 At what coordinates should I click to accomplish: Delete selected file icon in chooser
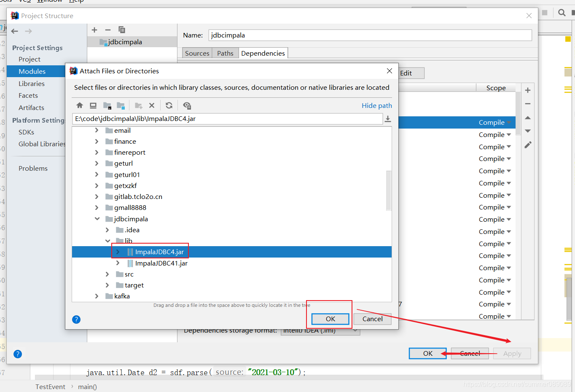tap(152, 105)
